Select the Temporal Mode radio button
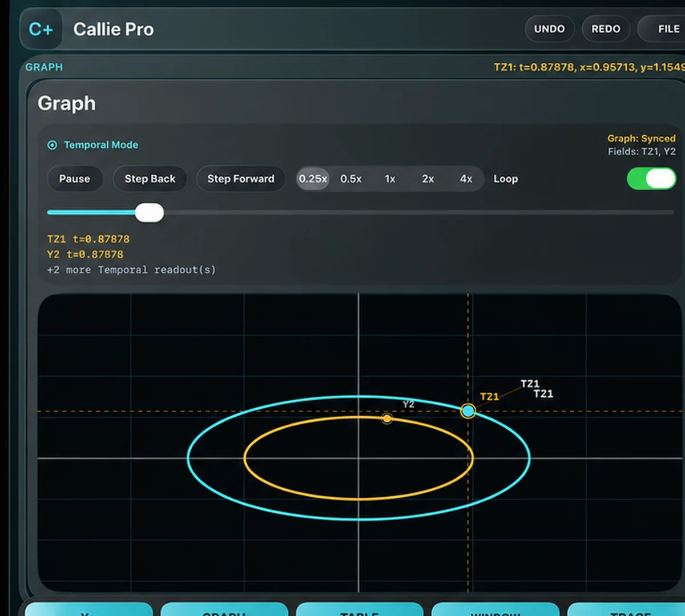Image resolution: width=685 pixels, height=616 pixels. 52,145
